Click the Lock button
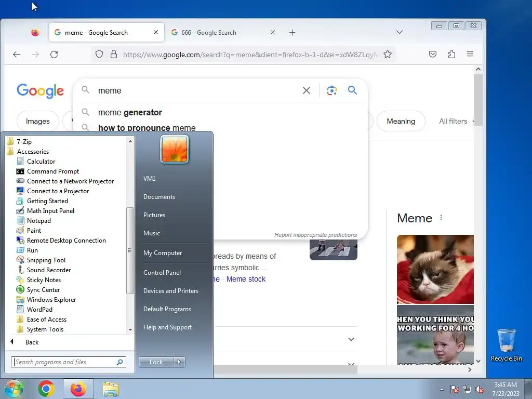 point(156,362)
